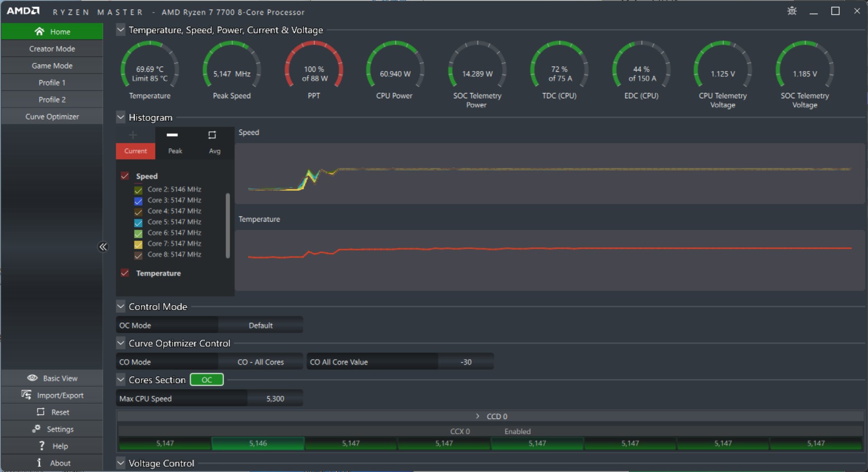868x472 pixels.
Task: Toggle the Core 3 checkbox
Action: point(138,201)
